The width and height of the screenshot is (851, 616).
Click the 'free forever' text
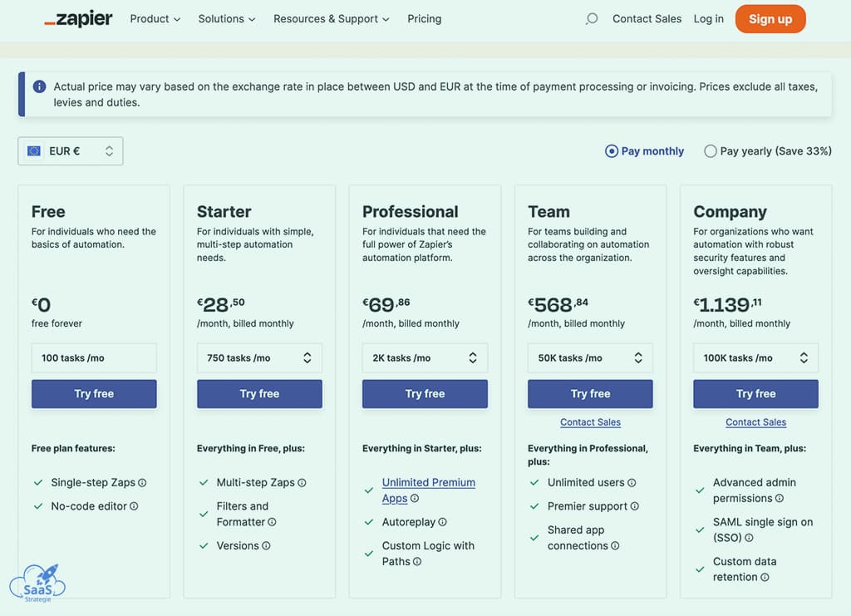pyautogui.click(x=57, y=323)
